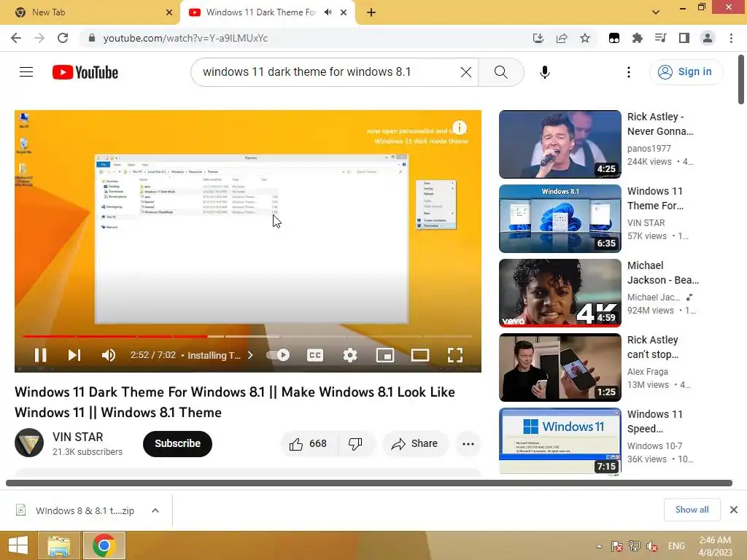Share this page from address bar

[562, 38]
